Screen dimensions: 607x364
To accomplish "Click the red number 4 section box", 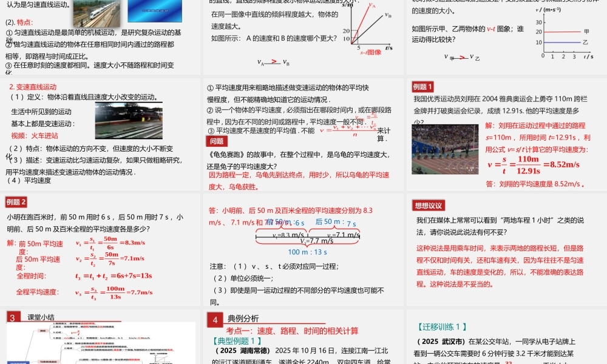I will (x=215, y=320).
